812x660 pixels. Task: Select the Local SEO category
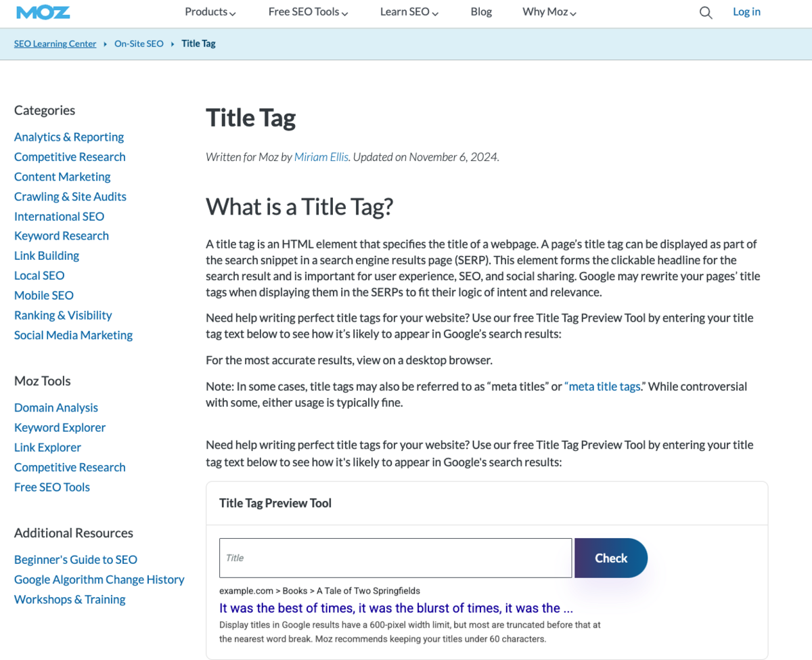[x=39, y=275]
